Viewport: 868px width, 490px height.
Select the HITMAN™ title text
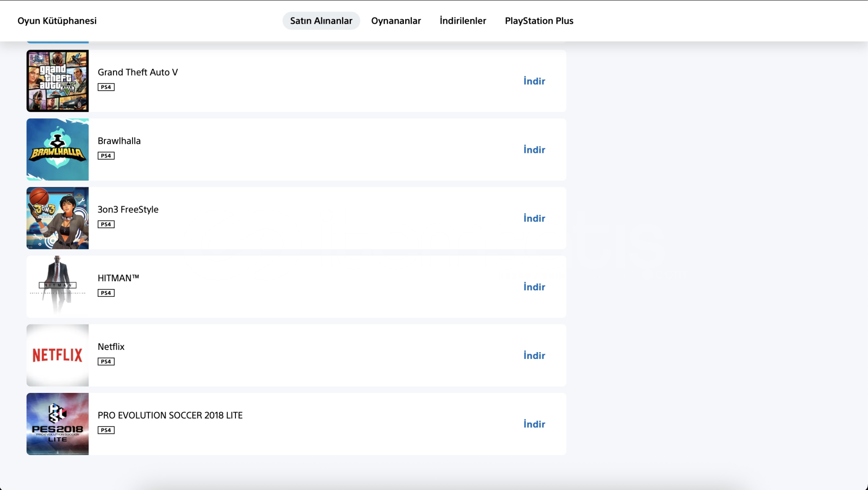(x=118, y=278)
